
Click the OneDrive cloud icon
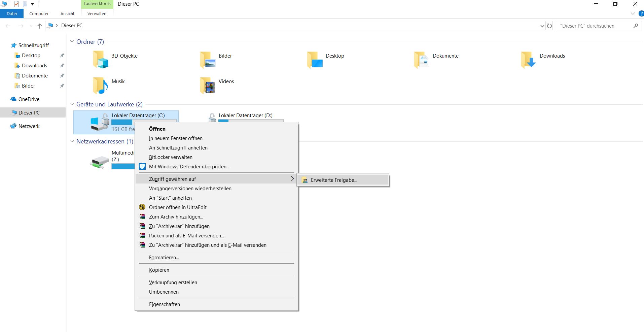13,99
